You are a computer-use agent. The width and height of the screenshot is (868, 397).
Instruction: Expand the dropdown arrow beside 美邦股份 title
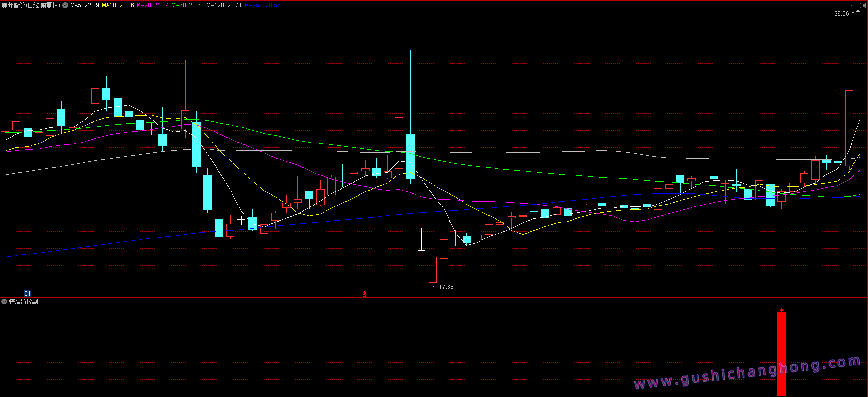(x=65, y=5)
